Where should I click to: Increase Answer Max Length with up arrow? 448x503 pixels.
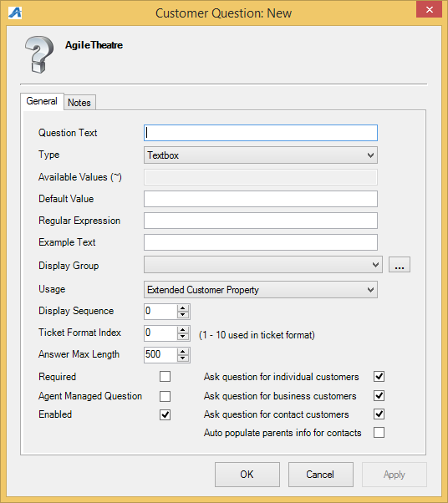tap(183, 352)
